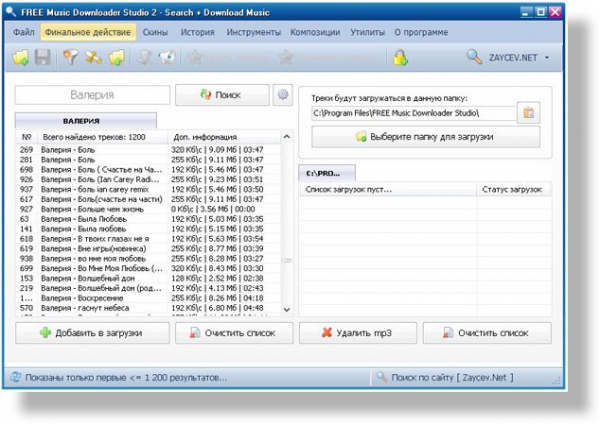Screen dimensions: 600x424
Task: Click Всего найдено треков: 1200 column header
Action: 103,137
